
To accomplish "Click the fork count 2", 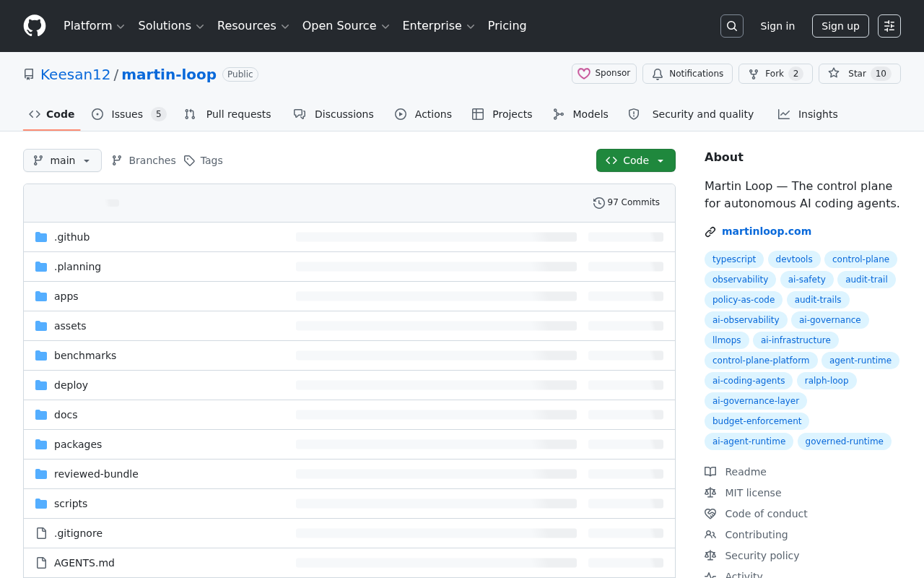I will (x=796, y=74).
